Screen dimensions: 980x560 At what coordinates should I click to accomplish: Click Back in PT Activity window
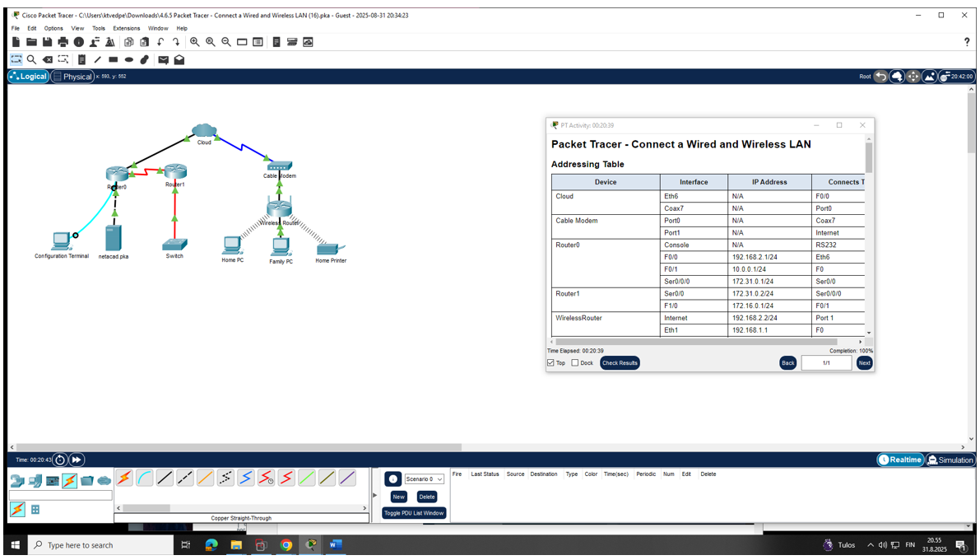[x=788, y=363]
